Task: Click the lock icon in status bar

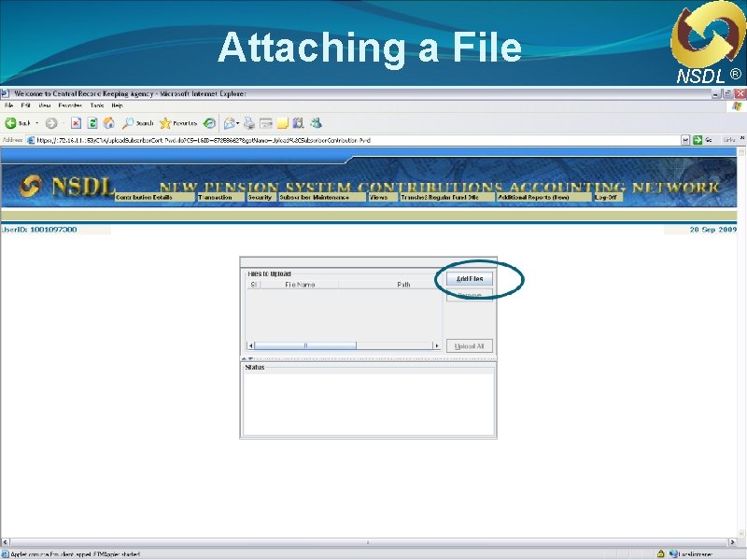Action: click(660, 553)
